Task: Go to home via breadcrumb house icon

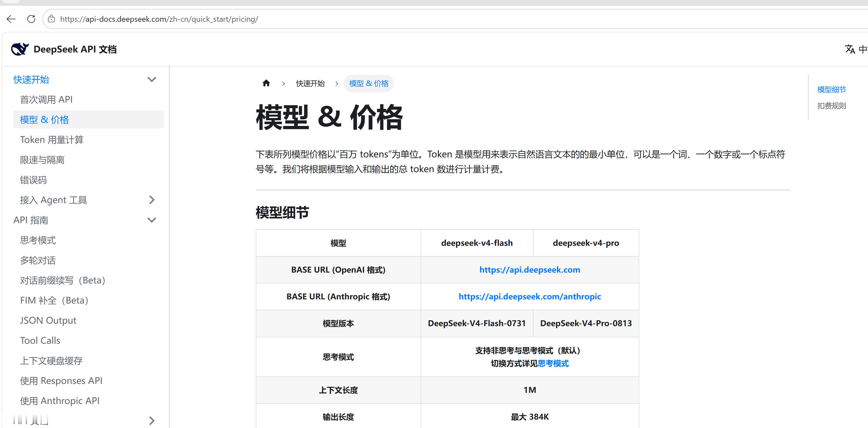Action: tap(266, 83)
